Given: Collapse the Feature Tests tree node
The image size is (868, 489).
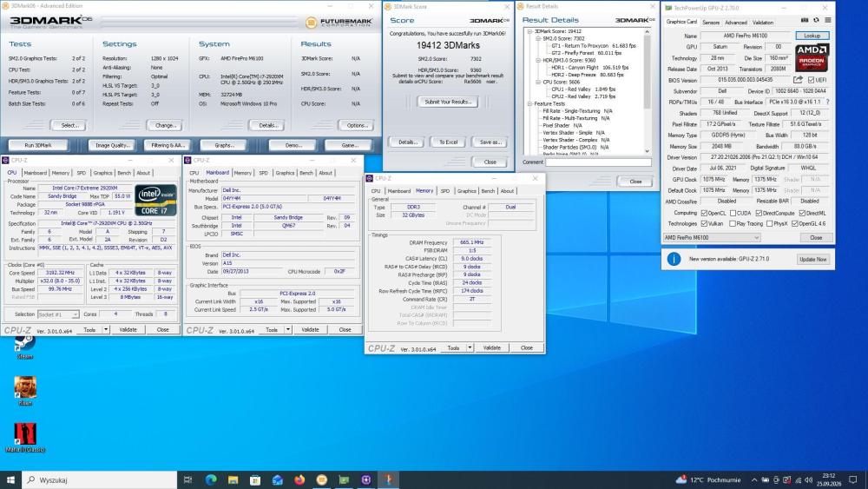Looking at the screenshot, I should coord(529,103).
